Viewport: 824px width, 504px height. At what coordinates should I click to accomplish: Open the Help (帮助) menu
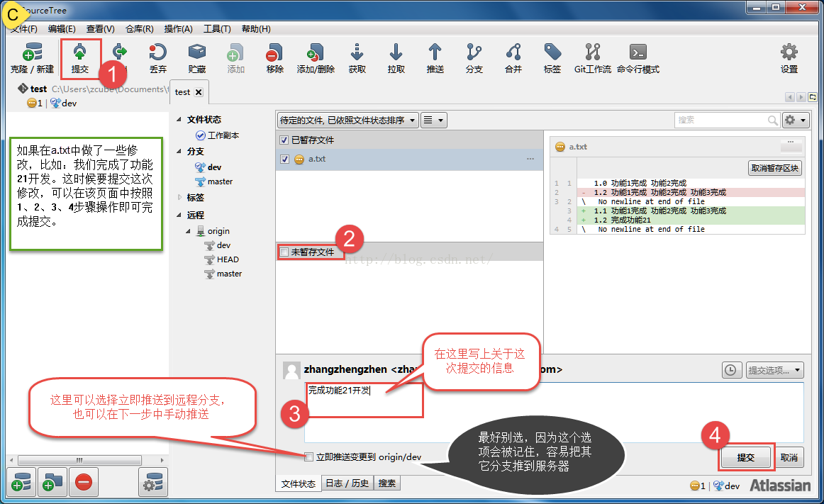[256, 29]
